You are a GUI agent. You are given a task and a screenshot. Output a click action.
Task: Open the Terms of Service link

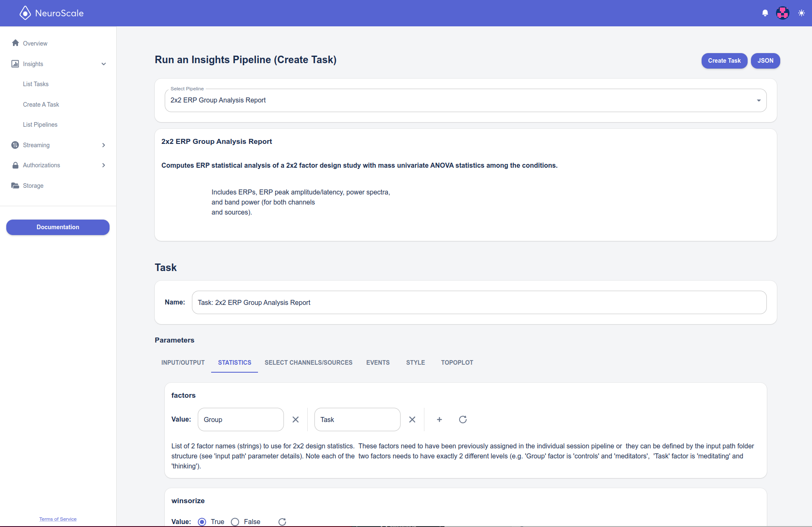pyautogui.click(x=58, y=519)
